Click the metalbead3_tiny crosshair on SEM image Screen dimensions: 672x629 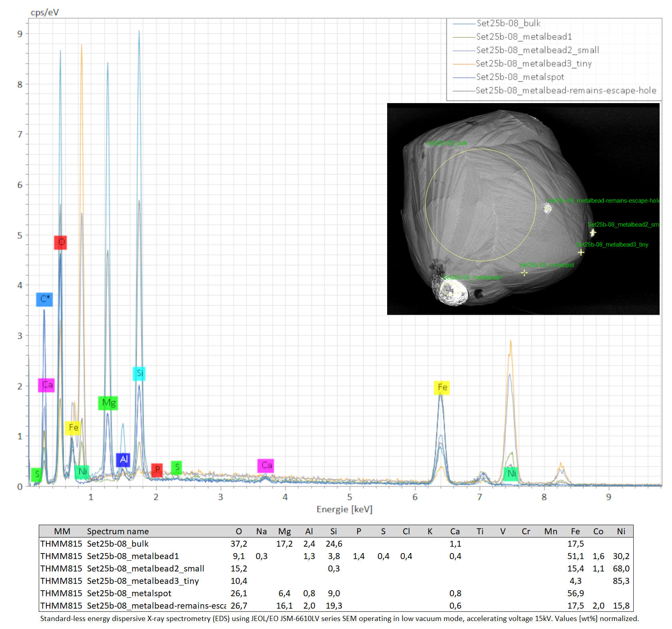[x=581, y=252]
